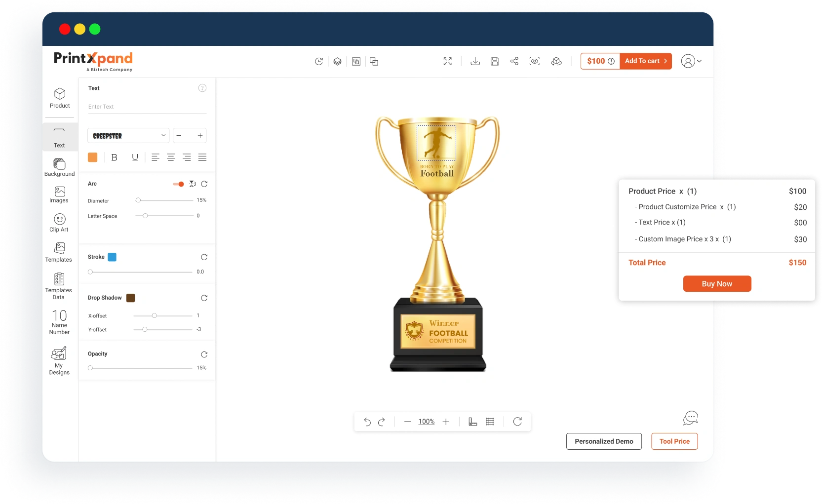
Task: Click the duplicate objects icon in toolbar
Action: [x=374, y=61]
